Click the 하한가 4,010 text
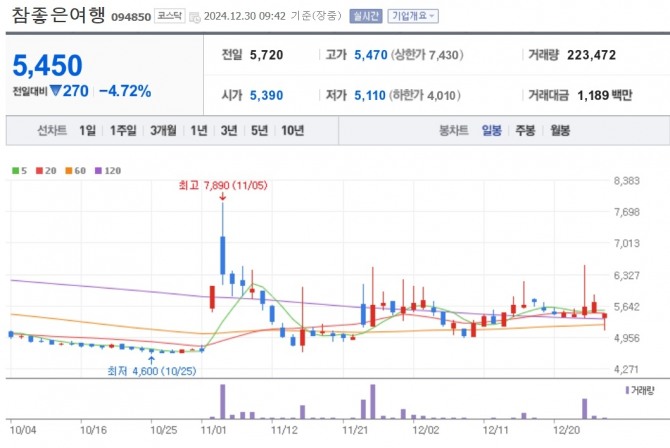The width and height of the screenshot is (670, 448). point(425,95)
